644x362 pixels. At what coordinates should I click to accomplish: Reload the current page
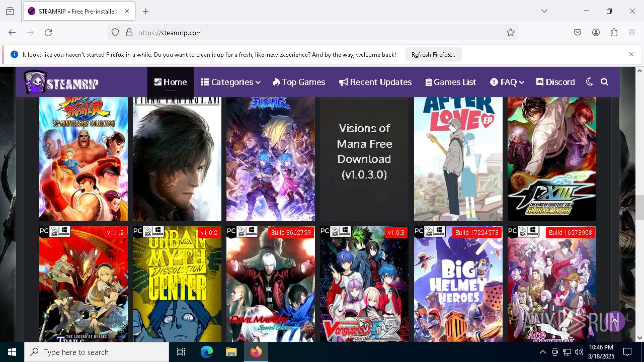click(48, 33)
